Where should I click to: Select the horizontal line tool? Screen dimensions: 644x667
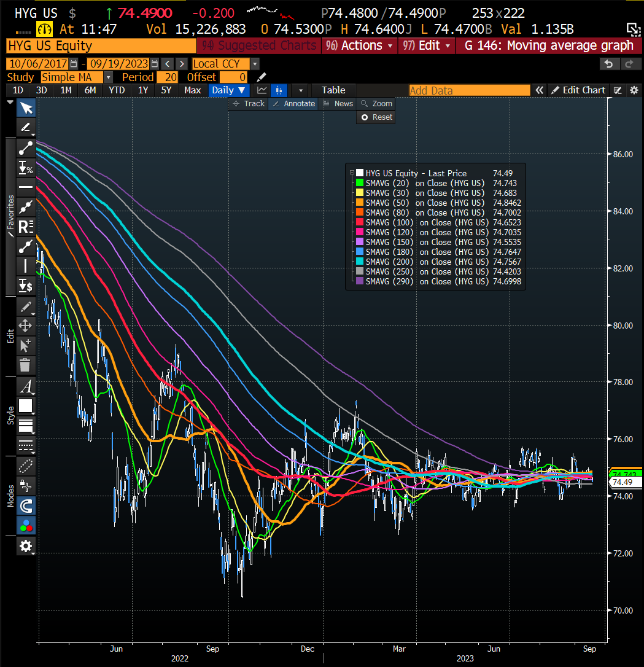pyautogui.click(x=26, y=187)
